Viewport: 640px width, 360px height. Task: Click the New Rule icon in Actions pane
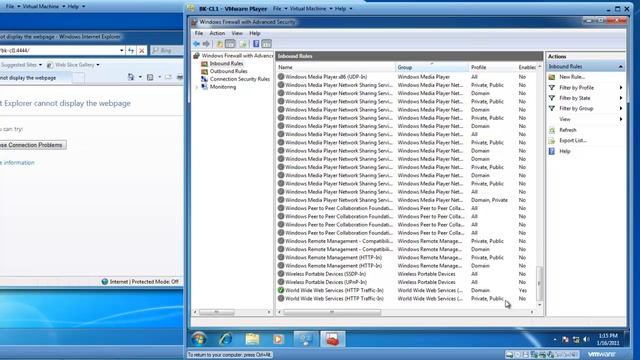(552, 77)
